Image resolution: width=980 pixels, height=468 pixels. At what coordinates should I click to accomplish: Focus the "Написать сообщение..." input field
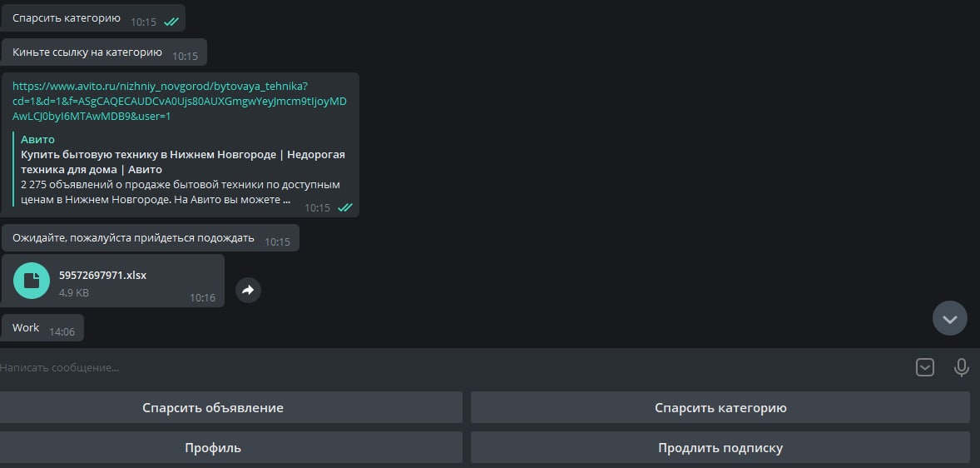(x=449, y=367)
